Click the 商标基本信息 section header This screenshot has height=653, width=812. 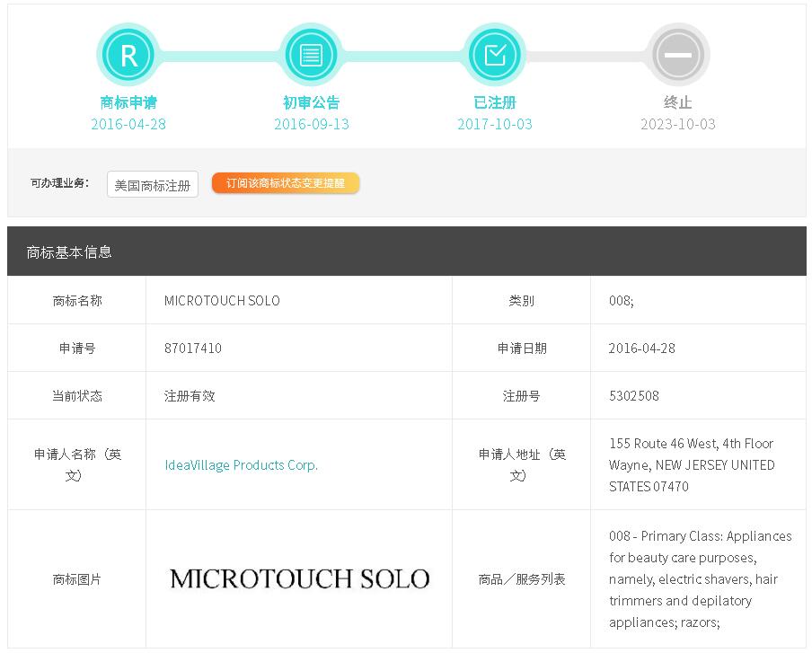click(69, 252)
